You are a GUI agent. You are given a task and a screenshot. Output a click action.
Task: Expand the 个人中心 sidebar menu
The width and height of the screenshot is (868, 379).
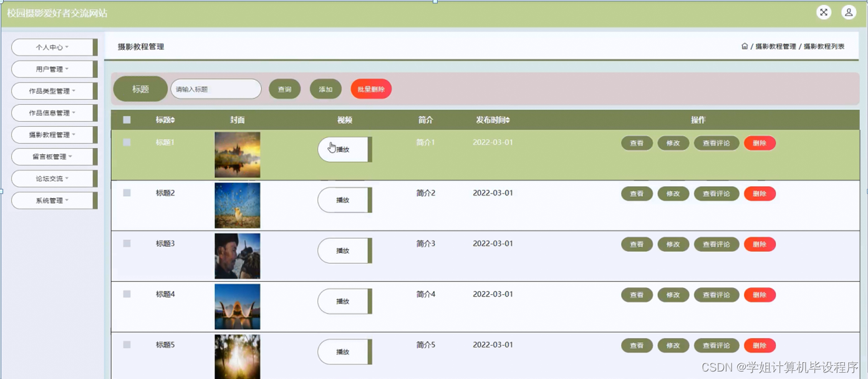[54, 47]
